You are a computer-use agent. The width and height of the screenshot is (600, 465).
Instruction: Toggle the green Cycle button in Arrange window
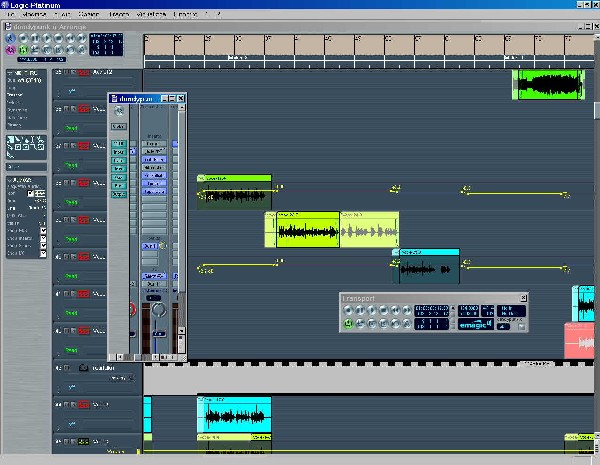23,49
